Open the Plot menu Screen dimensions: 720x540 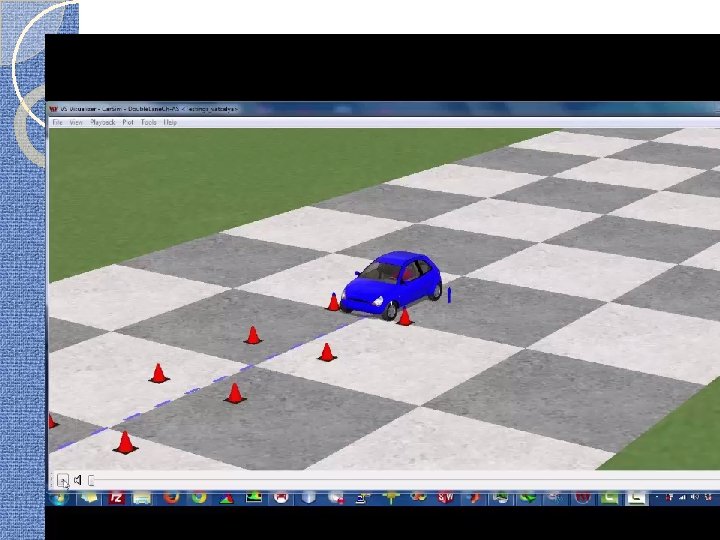click(128, 122)
